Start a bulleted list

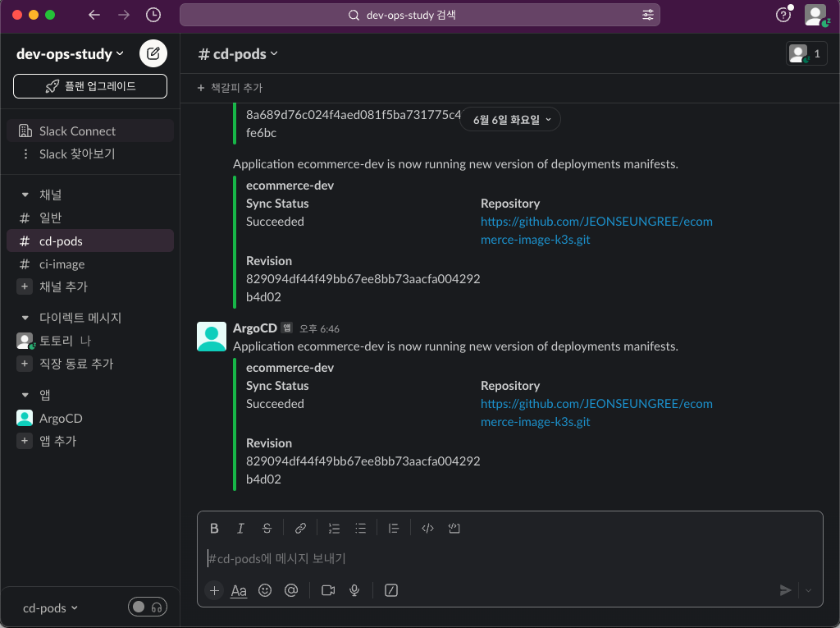[361, 528]
